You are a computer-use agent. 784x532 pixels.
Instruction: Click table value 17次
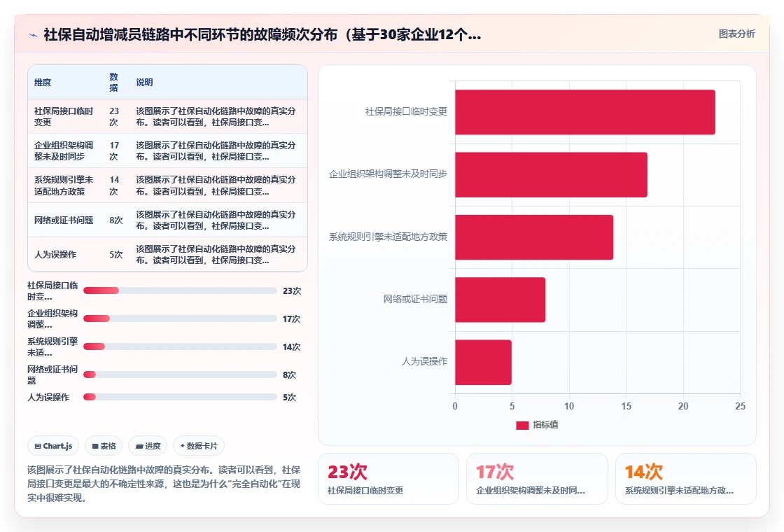pos(114,151)
